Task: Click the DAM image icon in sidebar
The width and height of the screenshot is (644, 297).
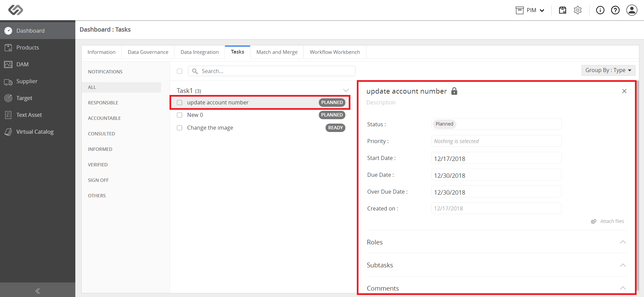Action: (8, 64)
